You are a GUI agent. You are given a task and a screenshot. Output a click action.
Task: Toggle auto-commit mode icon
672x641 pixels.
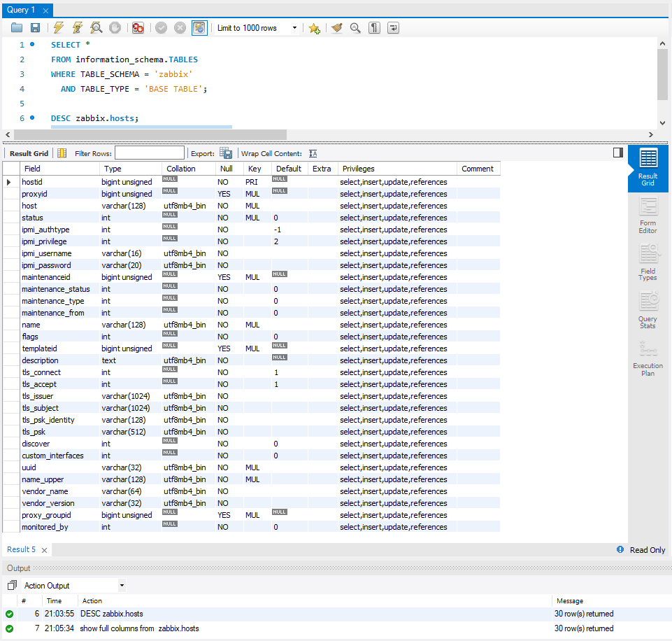click(199, 28)
